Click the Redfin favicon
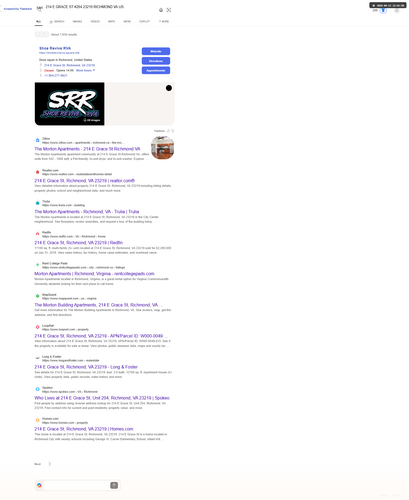 coord(37,234)
